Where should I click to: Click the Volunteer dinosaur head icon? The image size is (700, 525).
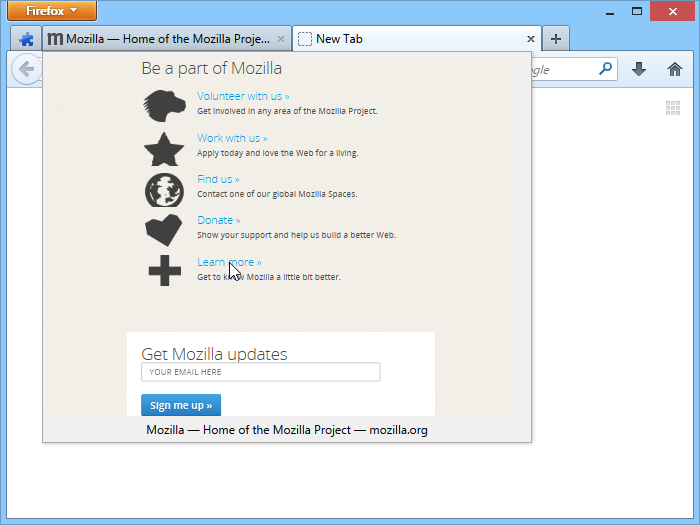164,104
